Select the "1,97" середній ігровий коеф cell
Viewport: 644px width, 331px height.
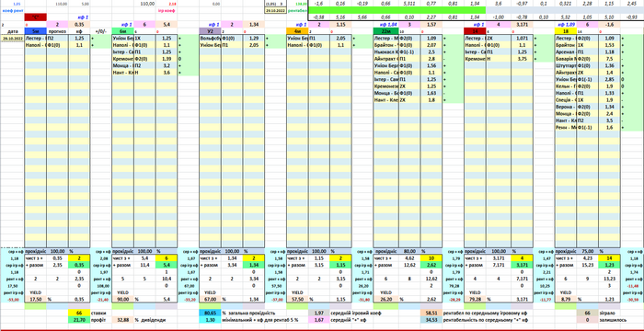point(319,313)
